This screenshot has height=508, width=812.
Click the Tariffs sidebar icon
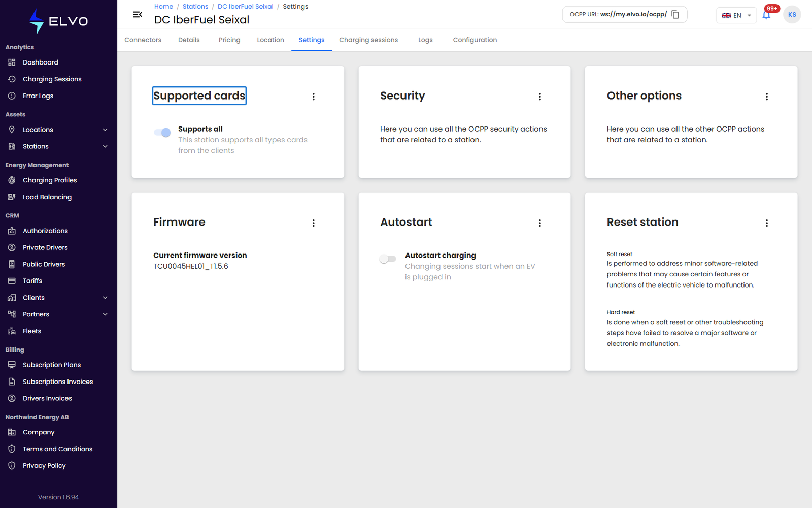(12, 281)
